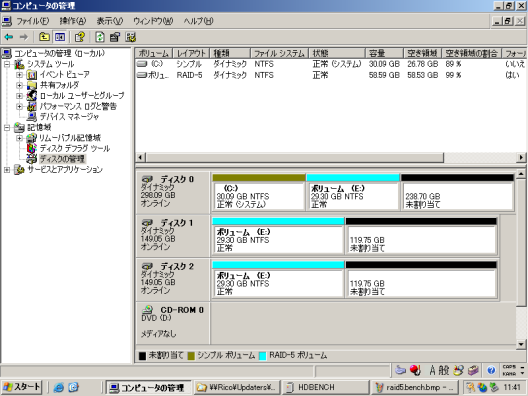Expand the サービスとアプリケーション node

(7, 170)
